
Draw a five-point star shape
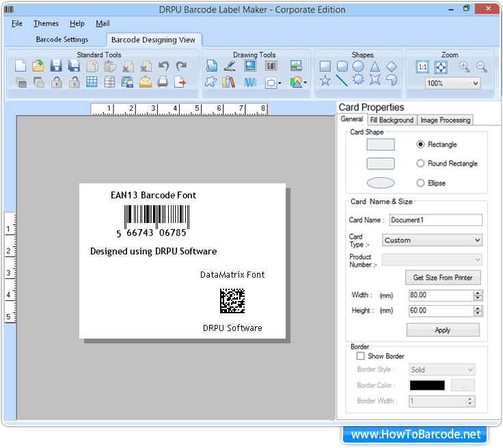coord(325,80)
